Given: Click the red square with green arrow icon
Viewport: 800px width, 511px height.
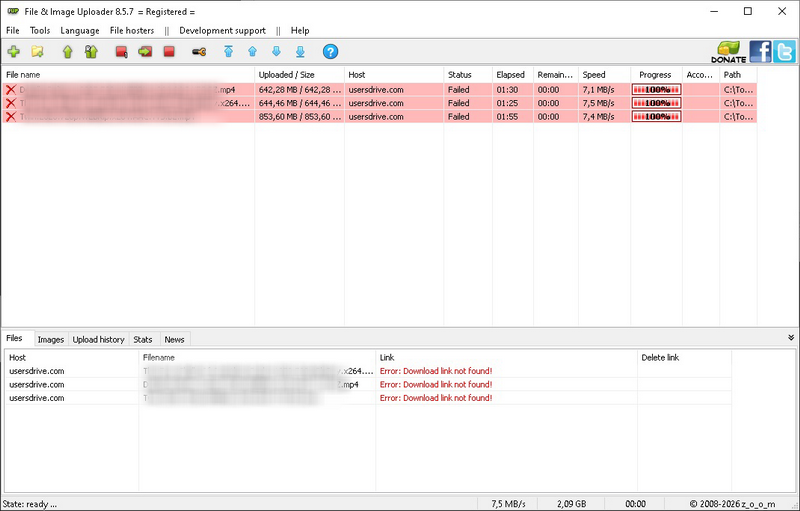Looking at the screenshot, I should [145, 52].
